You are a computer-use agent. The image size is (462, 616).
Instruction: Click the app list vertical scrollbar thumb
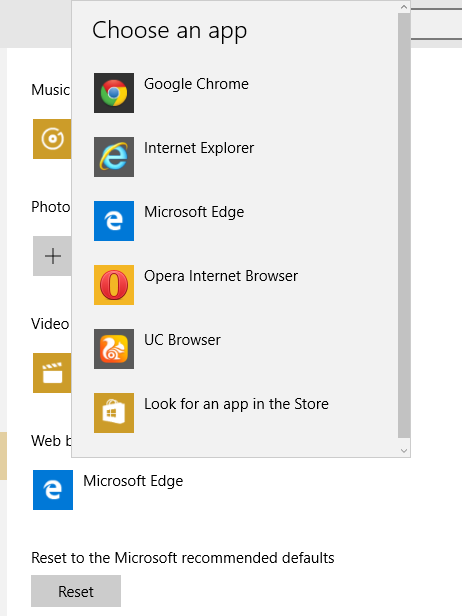404,225
